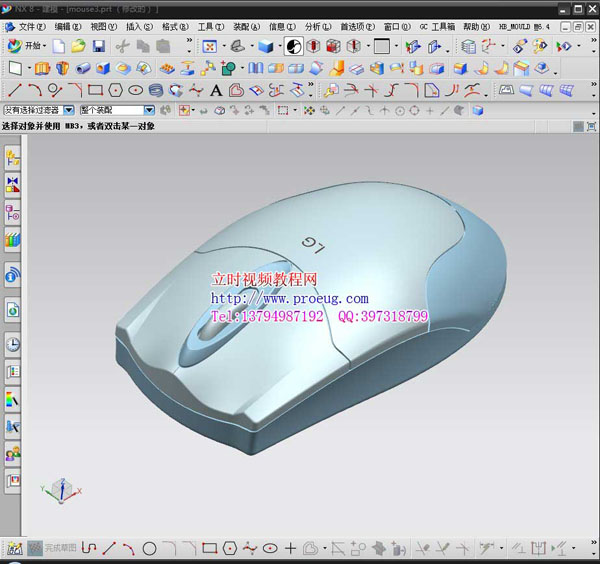The width and height of the screenshot is (600, 564).
Task: Click the Extrude feature icon
Action: tap(42, 68)
